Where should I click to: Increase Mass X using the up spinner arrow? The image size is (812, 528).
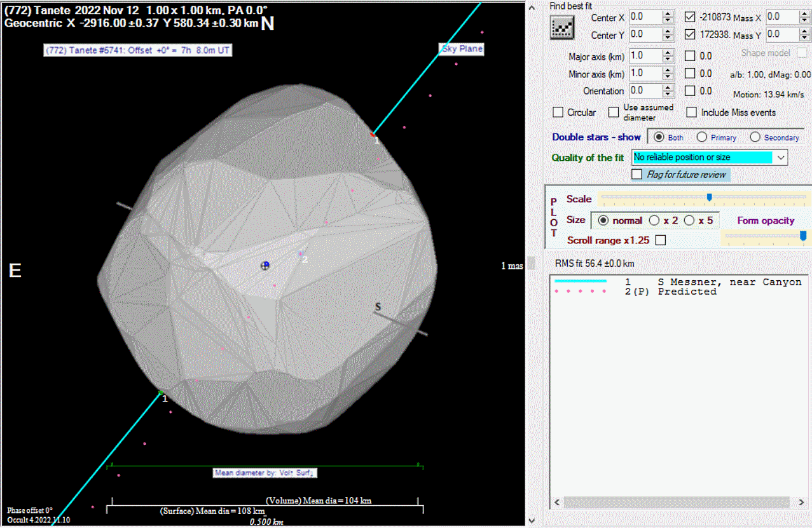coord(806,14)
